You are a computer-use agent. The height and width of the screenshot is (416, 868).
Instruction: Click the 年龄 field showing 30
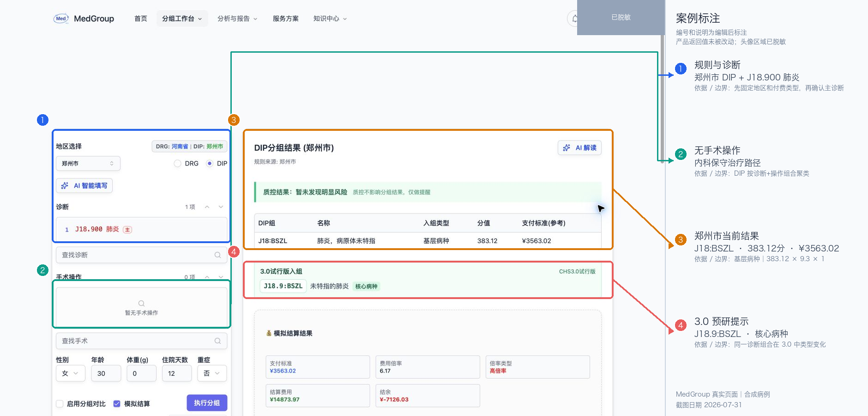coord(106,373)
